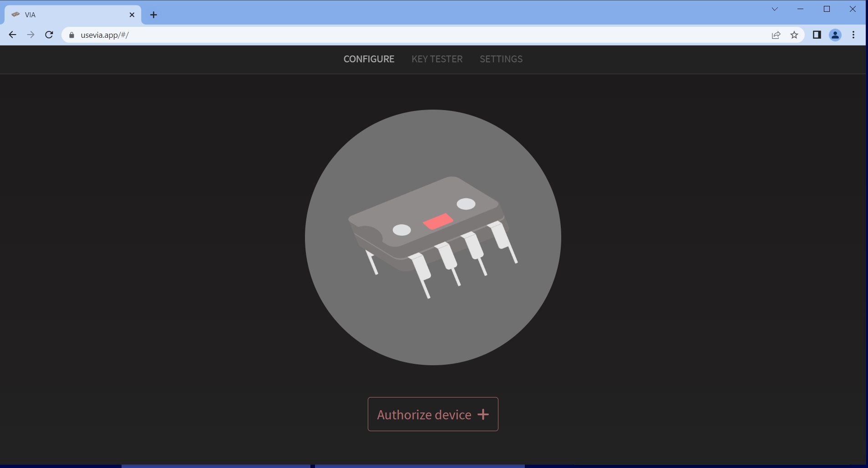Click the share this page icon

(775, 35)
